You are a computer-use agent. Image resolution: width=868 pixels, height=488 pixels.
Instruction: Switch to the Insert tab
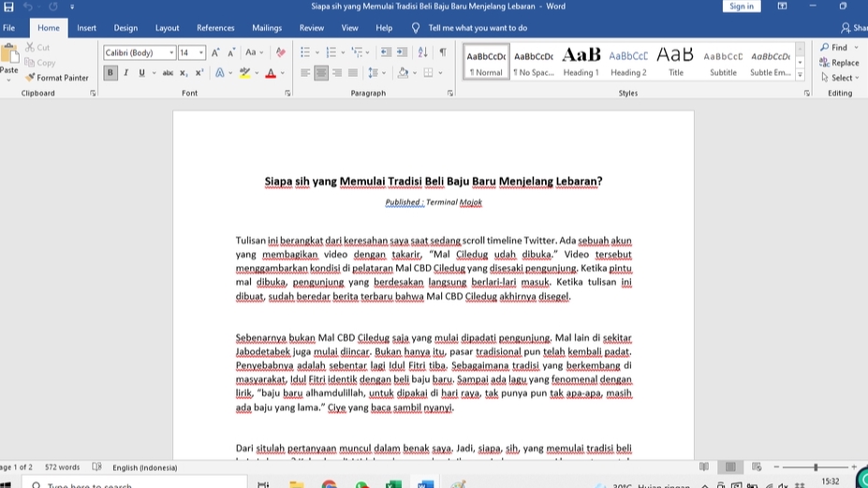click(86, 28)
